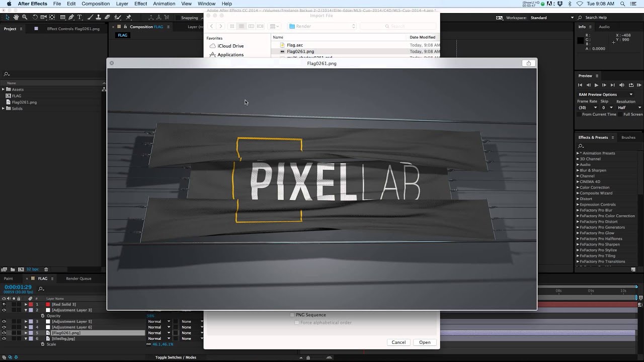Viewport: 644px width, 362px height.
Task: Select the Unified Camera tool
Action: pyautogui.click(x=44, y=17)
